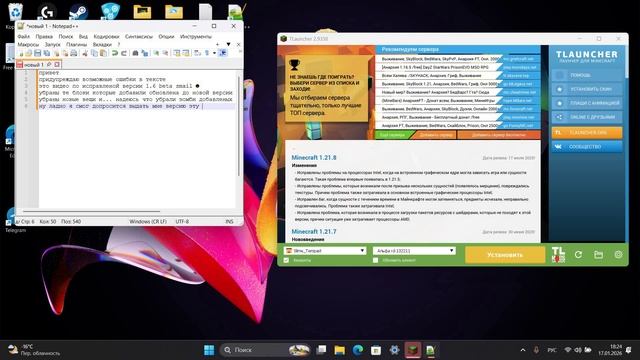Click the Zoom Out toolbar icon
The width and height of the screenshot is (640, 360).
[x=165, y=53]
